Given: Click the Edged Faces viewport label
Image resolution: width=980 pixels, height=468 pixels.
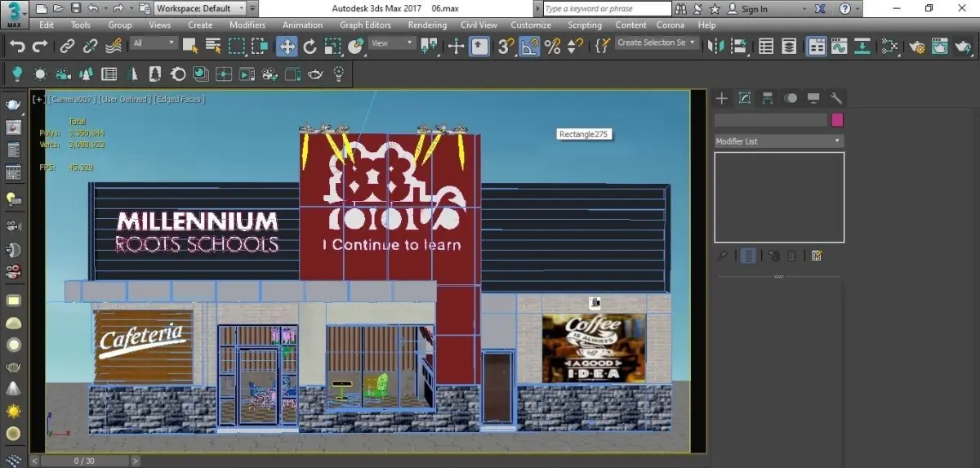Looking at the screenshot, I should coord(180,99).
